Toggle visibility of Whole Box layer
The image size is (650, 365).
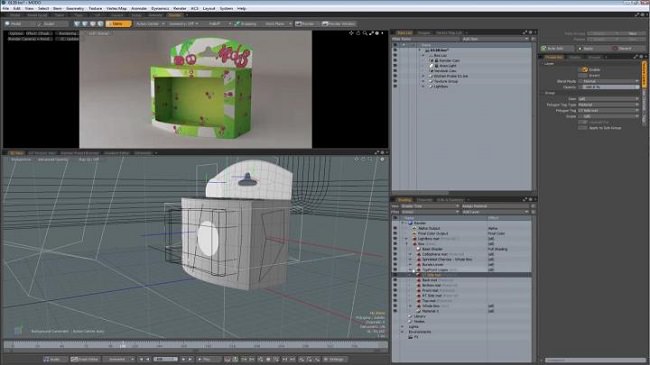pos(395,306)
